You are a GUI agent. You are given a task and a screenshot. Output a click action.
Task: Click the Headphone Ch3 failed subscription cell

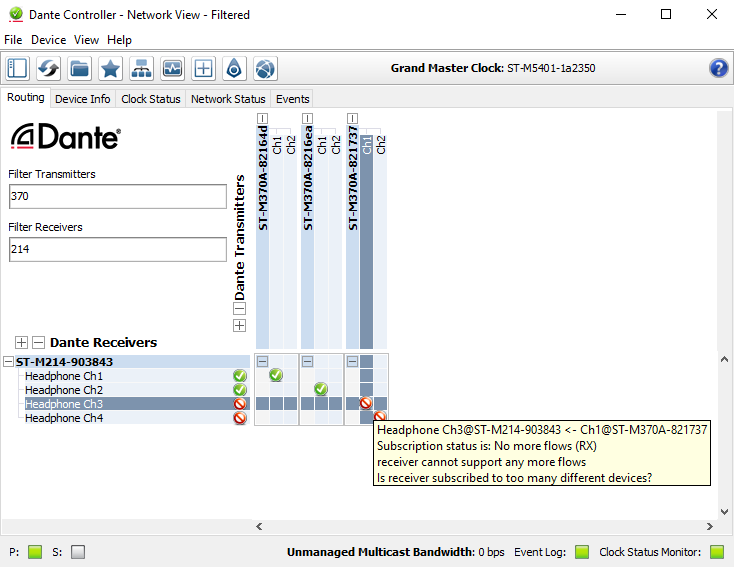(366, 403)
